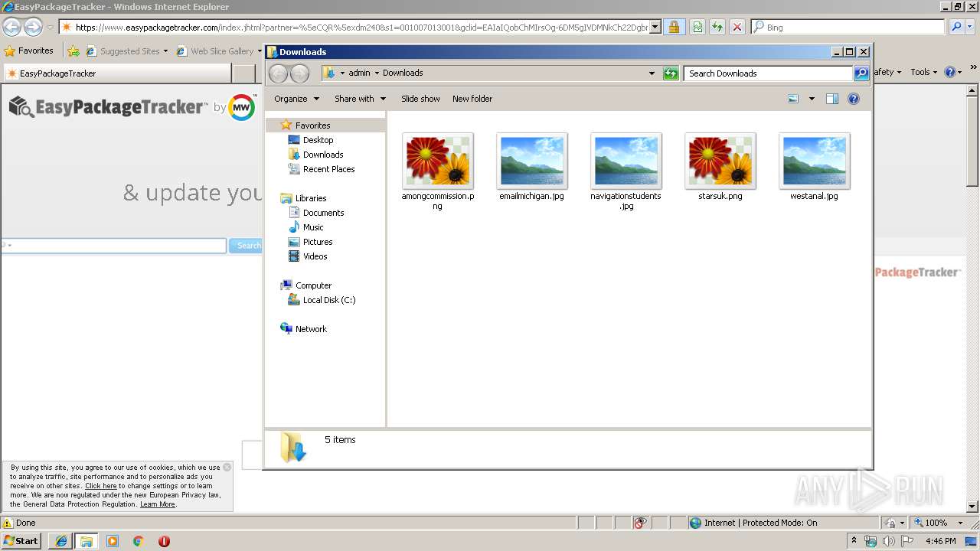The height and width of the screenshot is (551, 980).
Task: Start Slide show
Action: (x=420, y=99)
